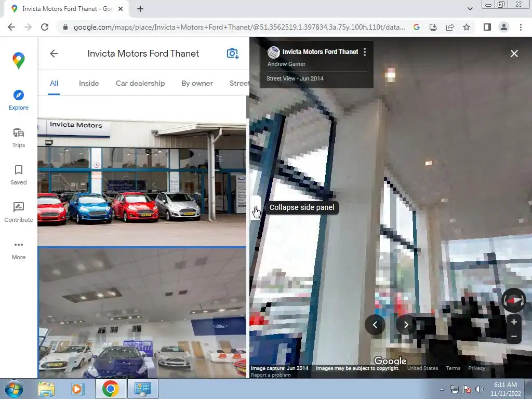Image resolution: width=532 pixels, height=399 pixels.
Task: Select the Street View photos tab
Action: (x=239, y=84)
